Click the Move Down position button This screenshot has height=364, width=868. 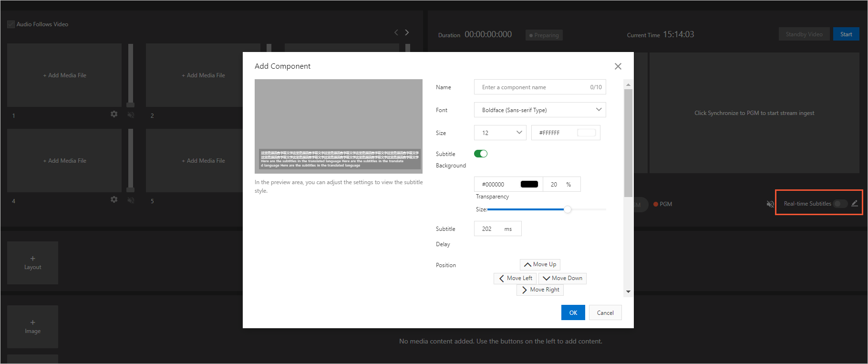pos(562,279)
